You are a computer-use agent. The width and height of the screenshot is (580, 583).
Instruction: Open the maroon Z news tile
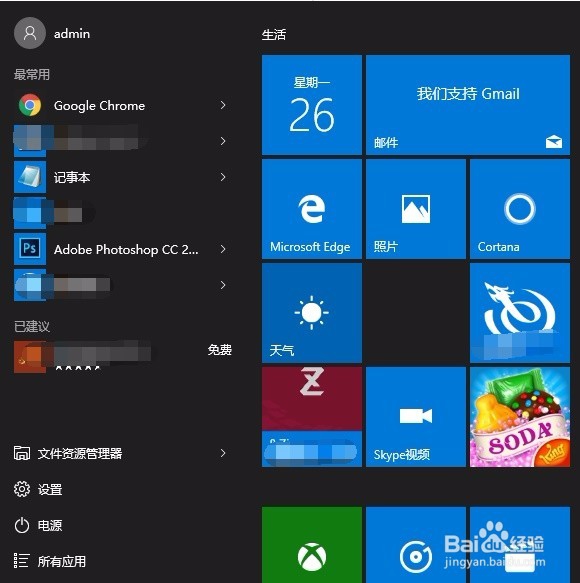(312, 417)
